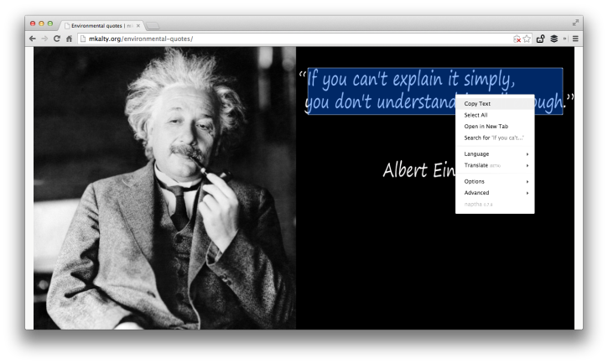Bookmark this page with the star icon
This screenshot has height=364, width=608.
527,39
